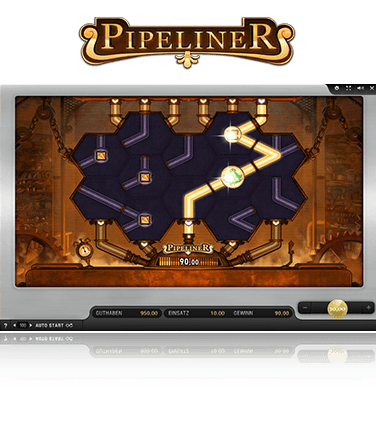Start AUTO START mode
Image resolution: width=376 pixels, height=422 pixels.
[50, 325]
